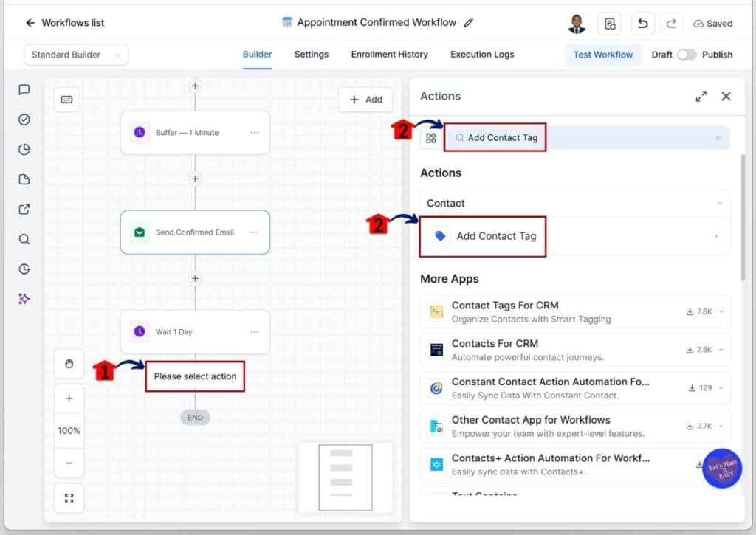Add step between Buffer and Send Email

195,179
